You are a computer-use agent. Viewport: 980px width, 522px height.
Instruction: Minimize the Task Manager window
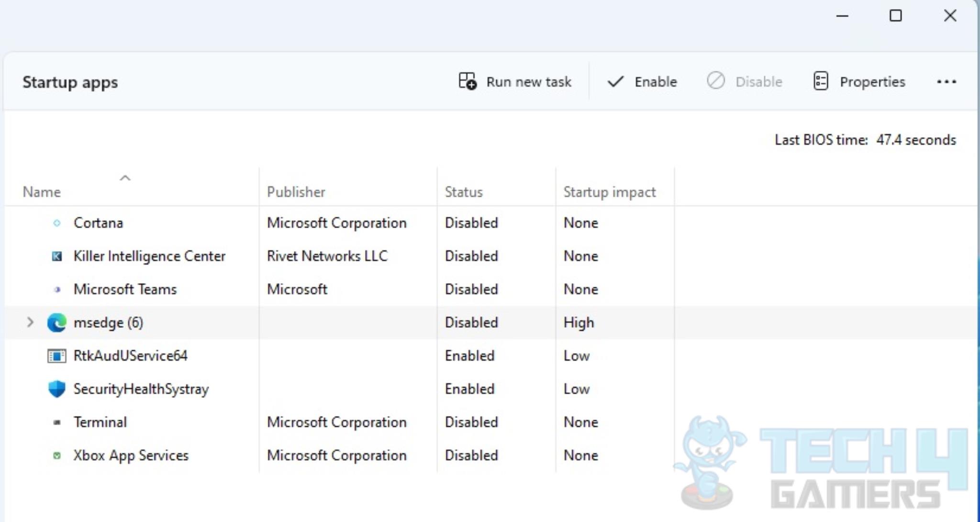coord(842,16)
